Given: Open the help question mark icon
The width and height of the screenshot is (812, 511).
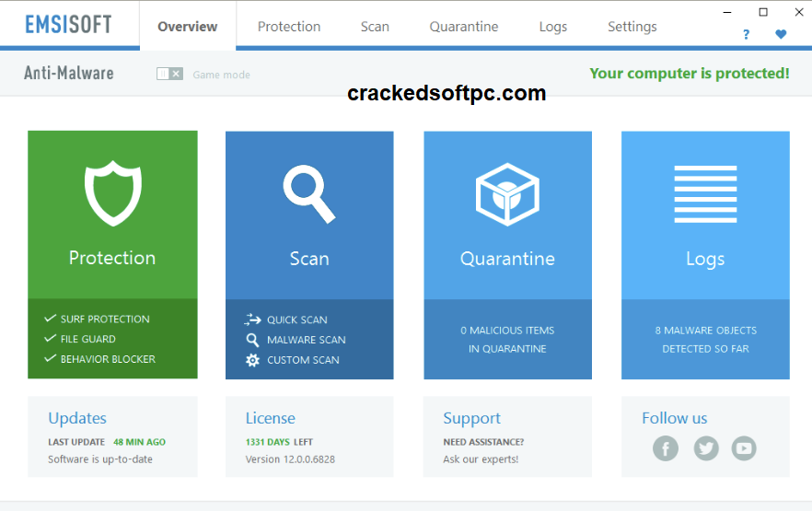Looking at the screenshot, I should coord(746,35).
